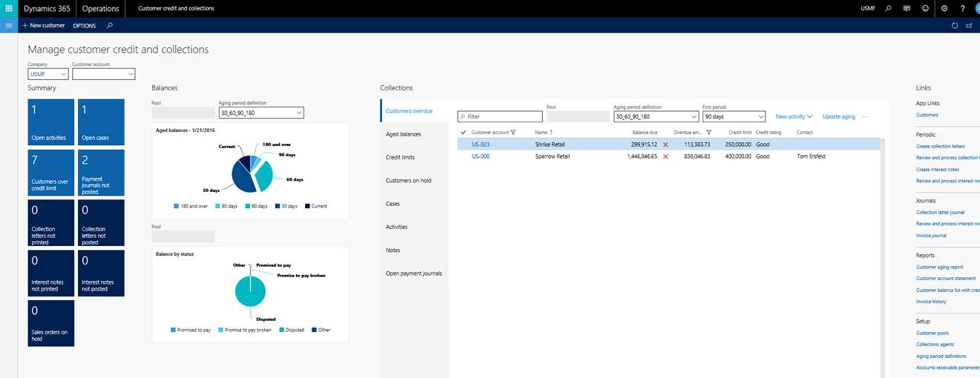Open the Payment journals not posted tile

pyautogui.click(x=101, y=173)
